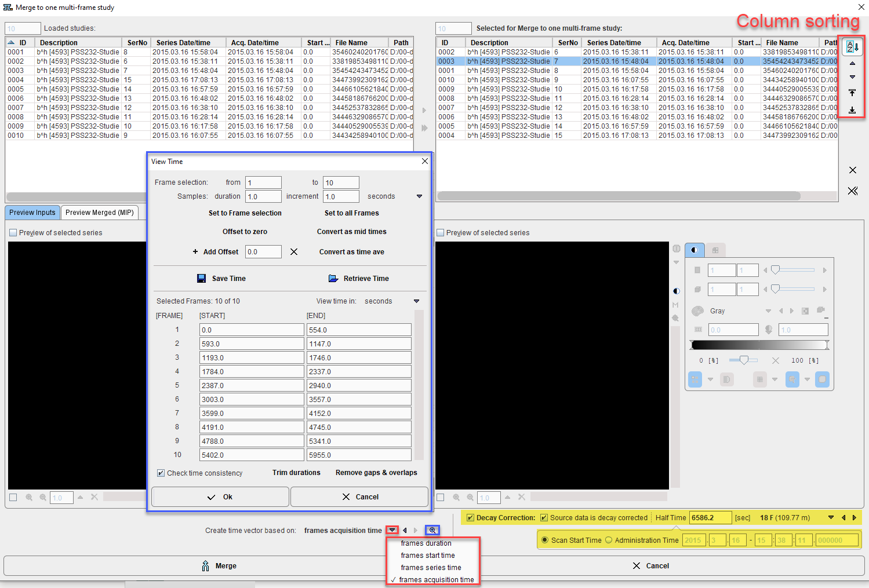Click the lower threshold percent slider
The width and height of the screenshot is (869, 588).
pyautogui.click(x=743, y=360)
